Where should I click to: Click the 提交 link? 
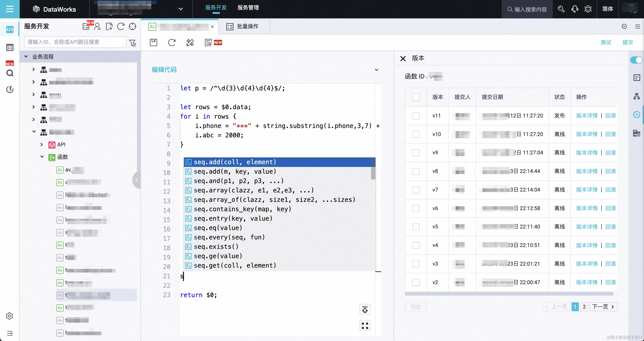click(628, 43)
